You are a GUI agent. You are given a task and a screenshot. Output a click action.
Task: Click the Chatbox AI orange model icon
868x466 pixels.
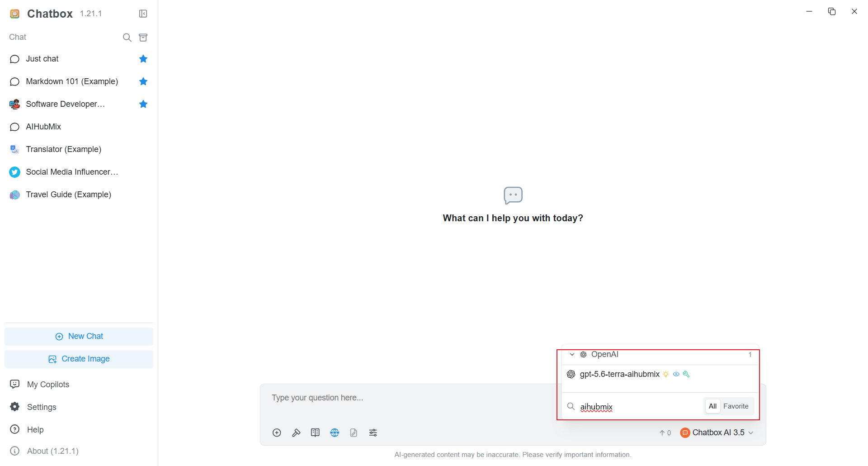[x=685, y=433]
